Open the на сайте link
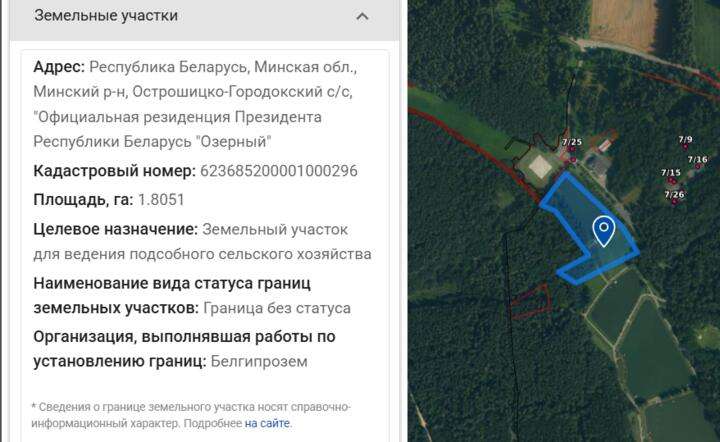This screenshot has width=720, height=442. [267, 424]
